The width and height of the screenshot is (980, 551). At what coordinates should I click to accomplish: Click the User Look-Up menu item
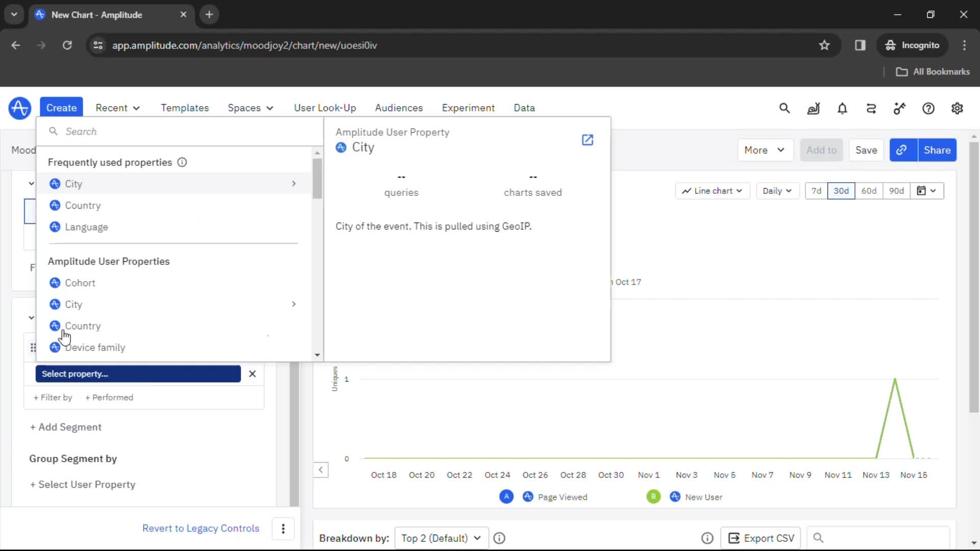coord(325,108)
